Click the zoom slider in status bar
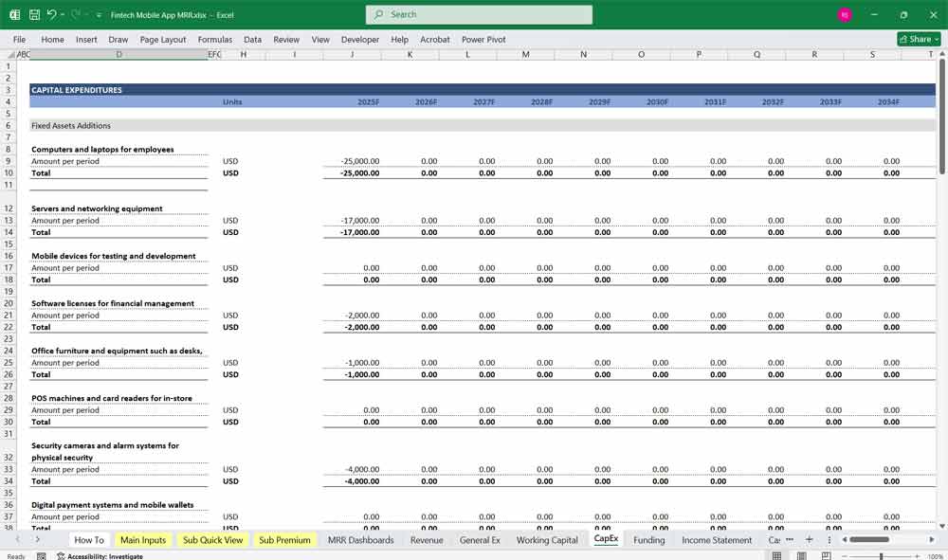948x560 pixels. (x=881, y=556)
